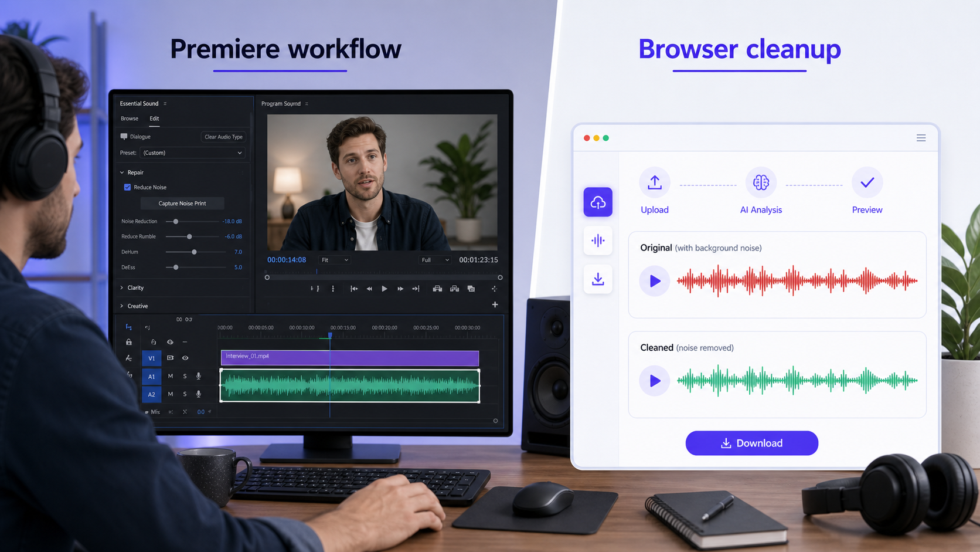Click the Reduce Rumble slider handle
Image resolution: width=980 pixels, height=552 pixels.
189,236
